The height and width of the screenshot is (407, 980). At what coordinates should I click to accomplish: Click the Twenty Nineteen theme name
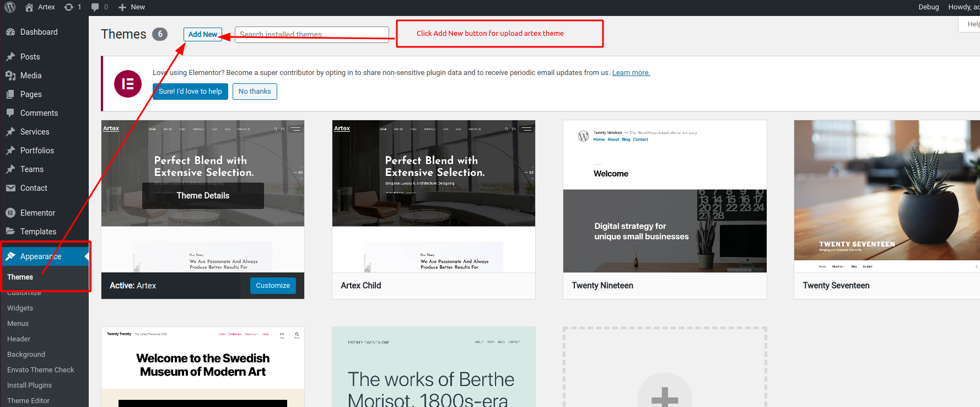602,286
